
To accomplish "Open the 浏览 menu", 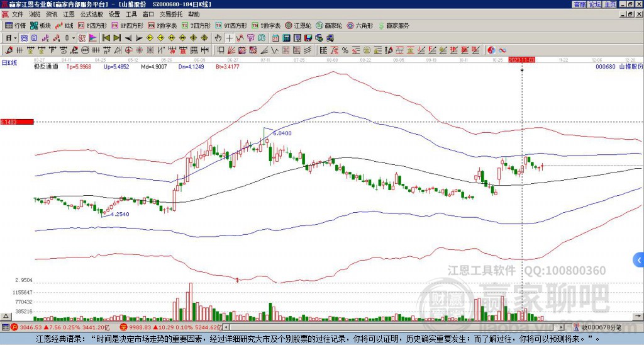I will (x=35, y=14).
